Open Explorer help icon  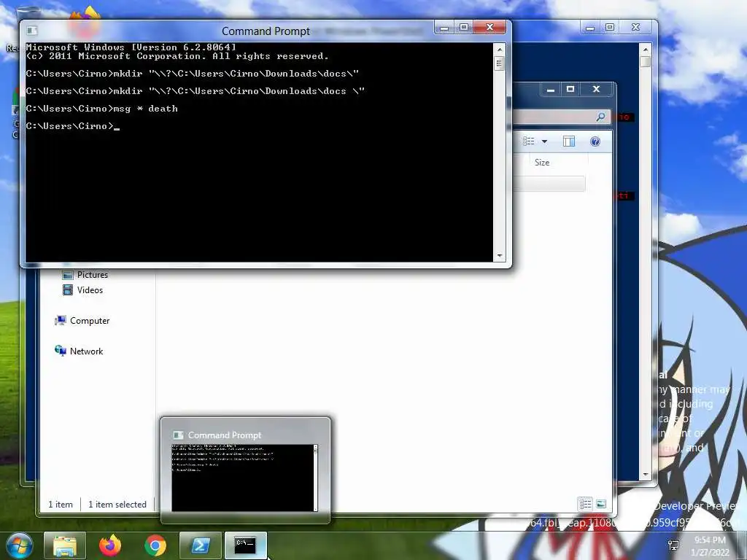click(595, 141)
